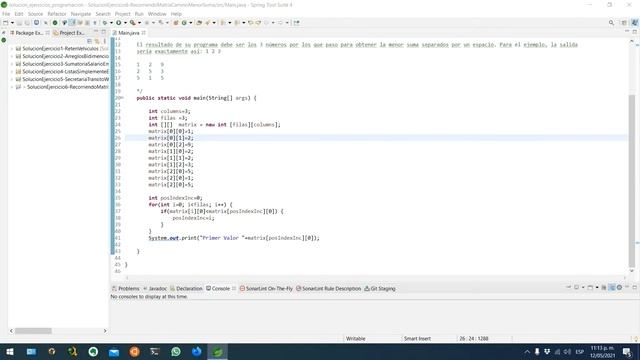
Task: Open the Package Explorer view menu
Action: coord(104,41)
